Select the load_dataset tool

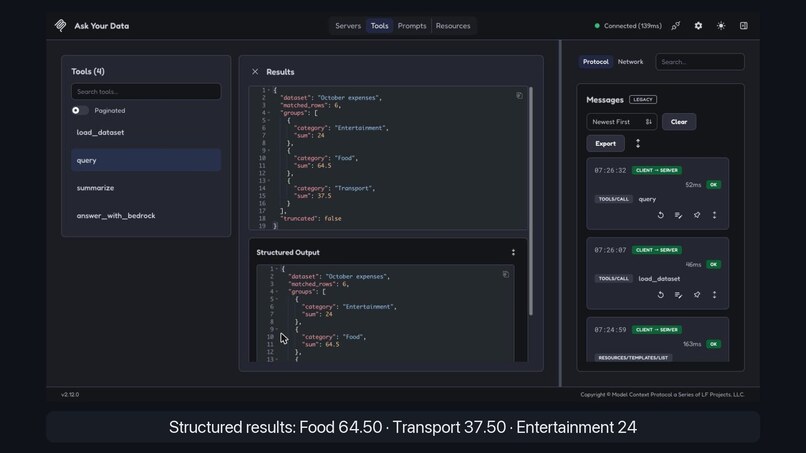(146, 132)
